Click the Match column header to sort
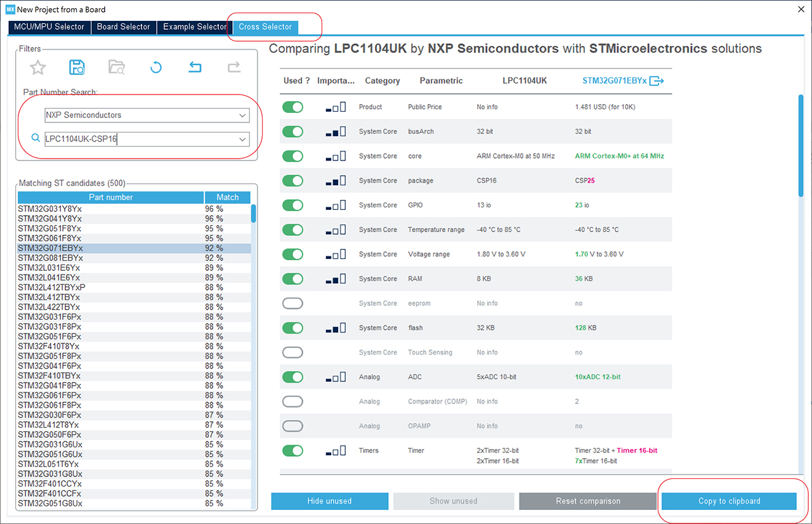812x524 pixels. click(227, 197)
